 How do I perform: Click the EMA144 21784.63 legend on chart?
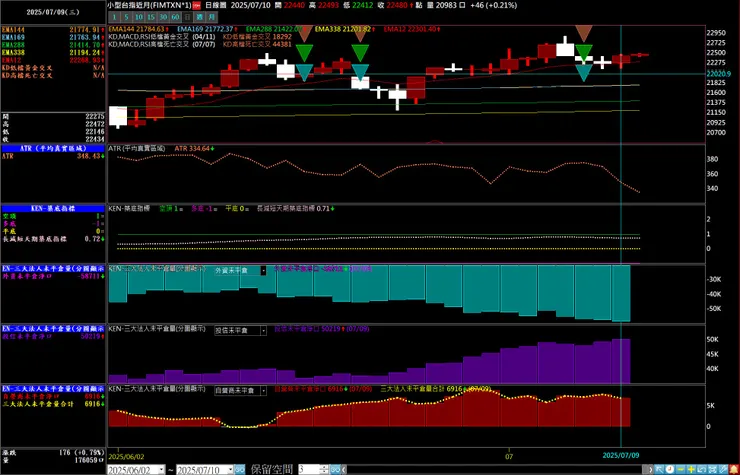(x=138, y=29)
